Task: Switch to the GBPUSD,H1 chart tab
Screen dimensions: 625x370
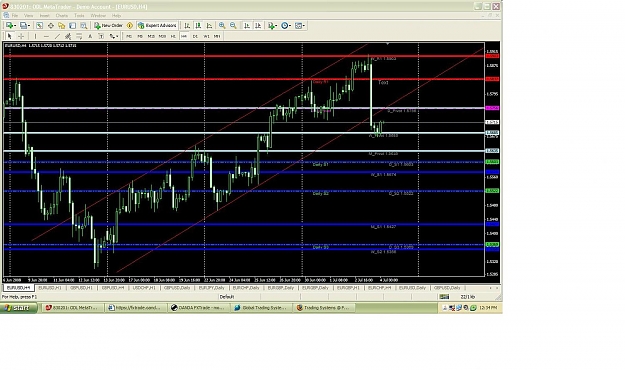Action: [x=81, y=287]
